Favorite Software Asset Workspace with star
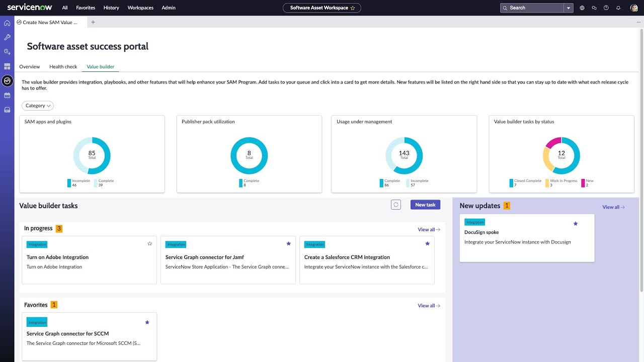This screenshot has width=644, height=362. click(353, 8)
